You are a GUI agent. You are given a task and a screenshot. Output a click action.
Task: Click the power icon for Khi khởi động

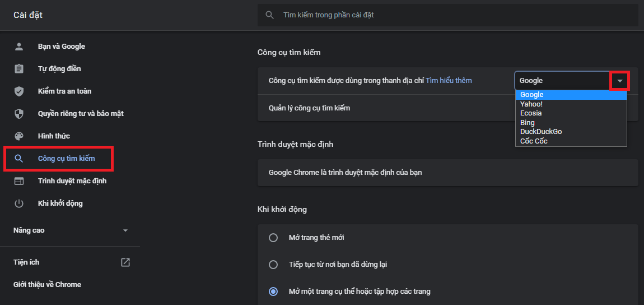point(19,204)
